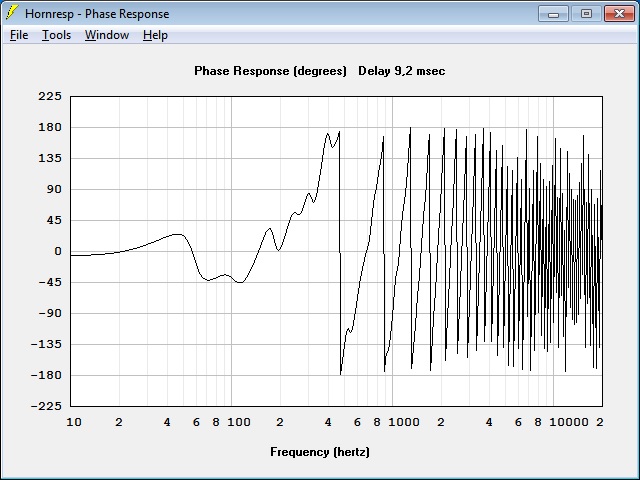Screen dimensions: 640x480
Task: Minimize the Phase Response window
Action: [553, 14]
